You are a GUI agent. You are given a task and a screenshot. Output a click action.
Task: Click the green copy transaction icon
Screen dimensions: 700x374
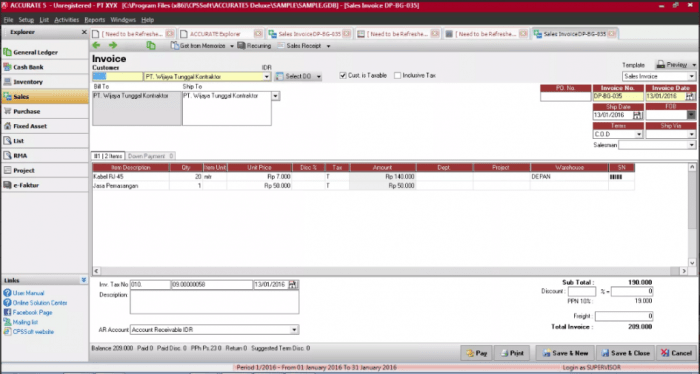pos(151,46)
